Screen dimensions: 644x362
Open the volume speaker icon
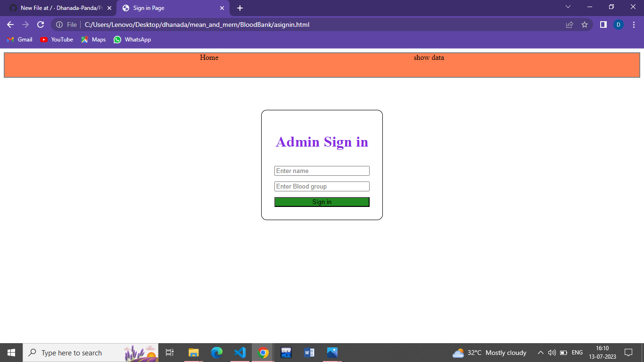point(552,353)
